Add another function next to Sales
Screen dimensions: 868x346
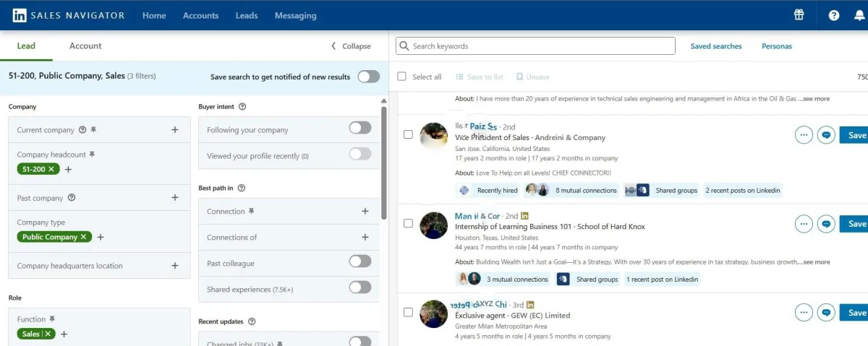tap(64, 334)
